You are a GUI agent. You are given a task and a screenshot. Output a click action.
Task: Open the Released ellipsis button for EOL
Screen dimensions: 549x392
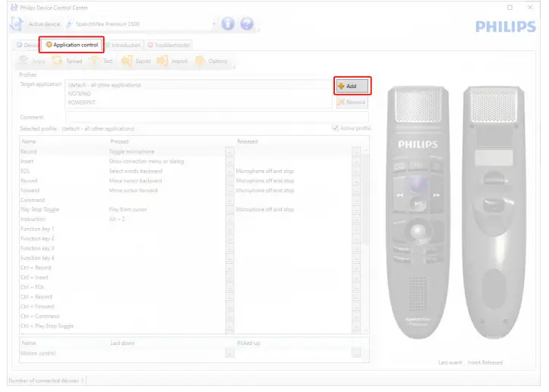point(356,171)
